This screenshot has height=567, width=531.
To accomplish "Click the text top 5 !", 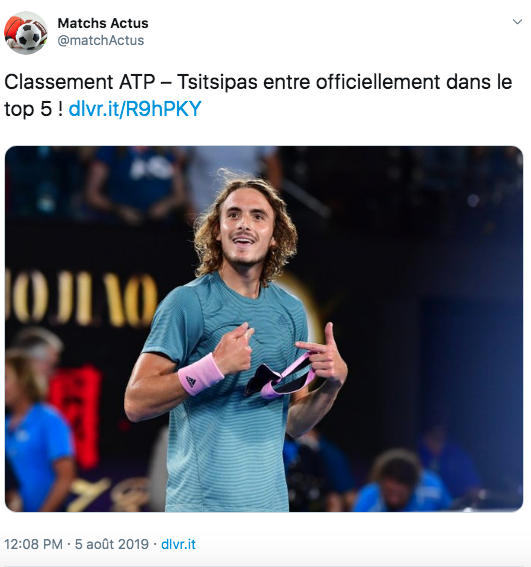I will 33,108.
